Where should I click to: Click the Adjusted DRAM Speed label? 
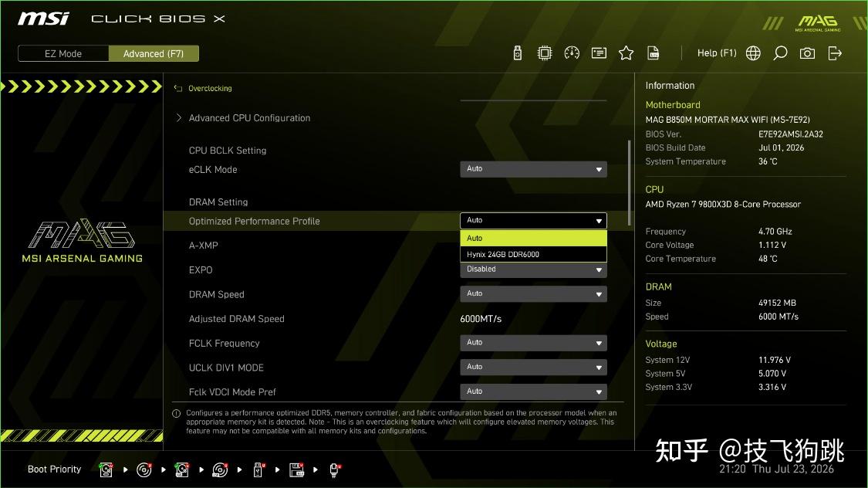click(236, 318)
